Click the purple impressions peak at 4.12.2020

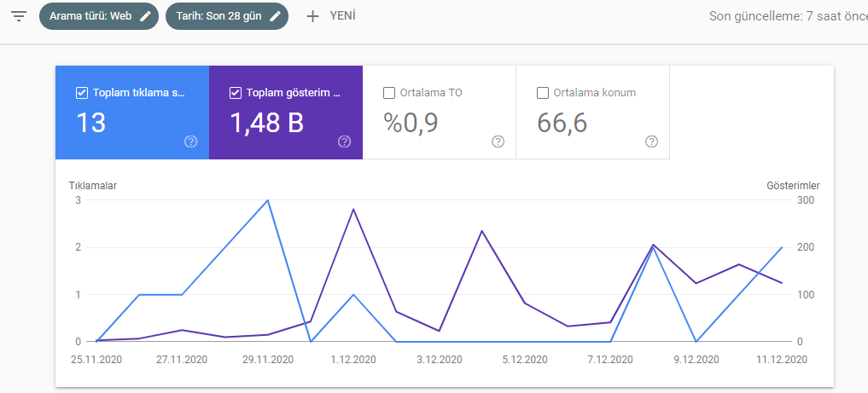[482, 231]
